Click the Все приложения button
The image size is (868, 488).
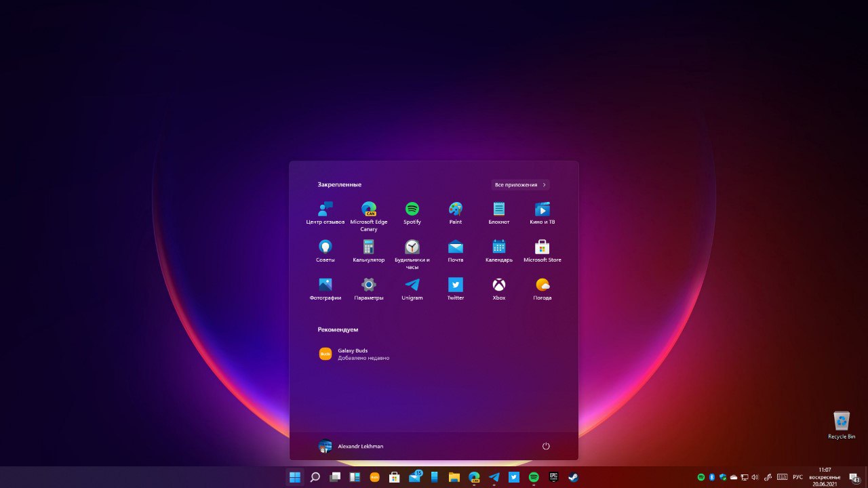click(x=521, y=184)
